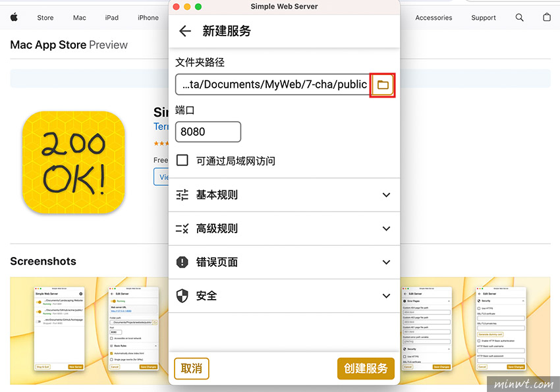
Task: Click the 文件夹路径 label
Action: click(x=200, y=63)
